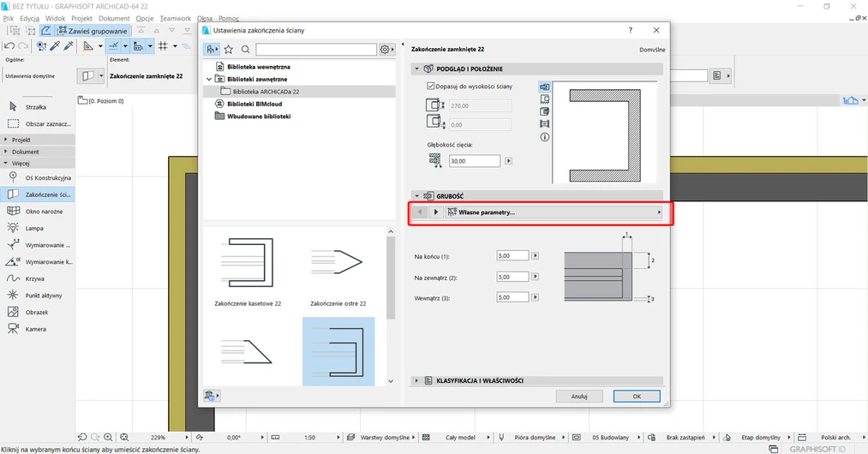
Task: Click the zoom-in magnifier in status bar
Action: [x=108, y=438]
